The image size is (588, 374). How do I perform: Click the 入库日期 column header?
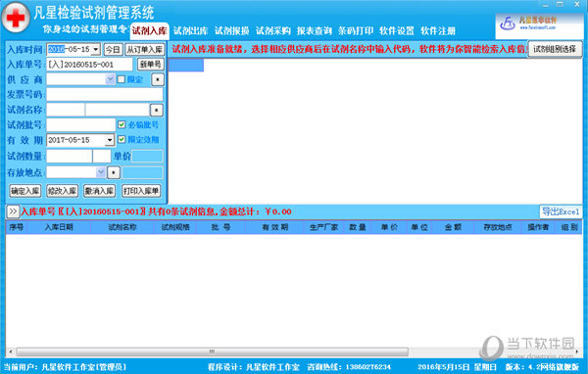[59, 227]
